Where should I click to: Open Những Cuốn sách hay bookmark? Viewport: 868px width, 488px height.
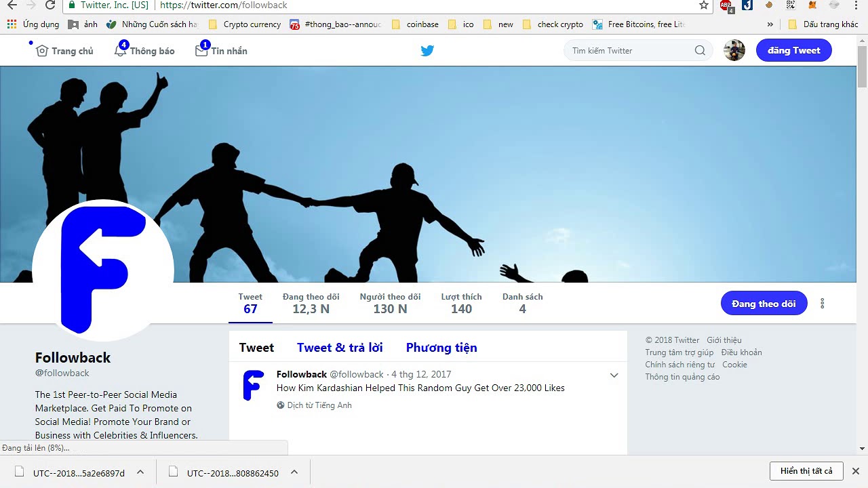[152, 24]
